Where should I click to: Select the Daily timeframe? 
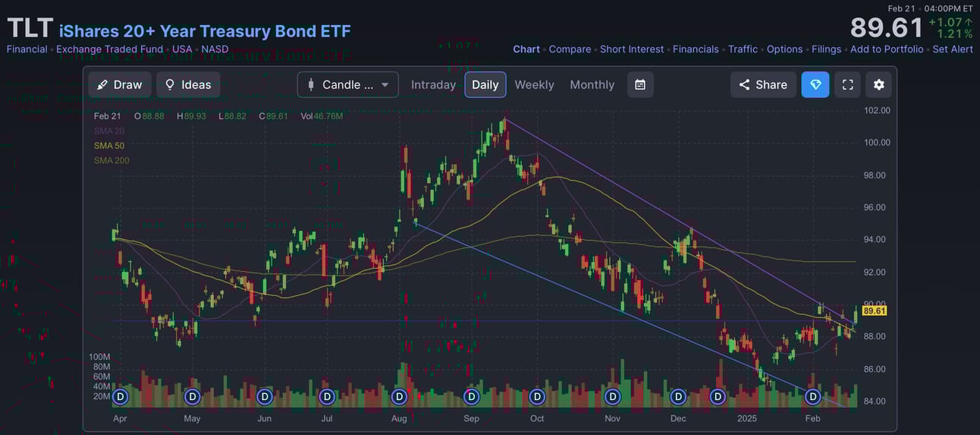(485, 85)
